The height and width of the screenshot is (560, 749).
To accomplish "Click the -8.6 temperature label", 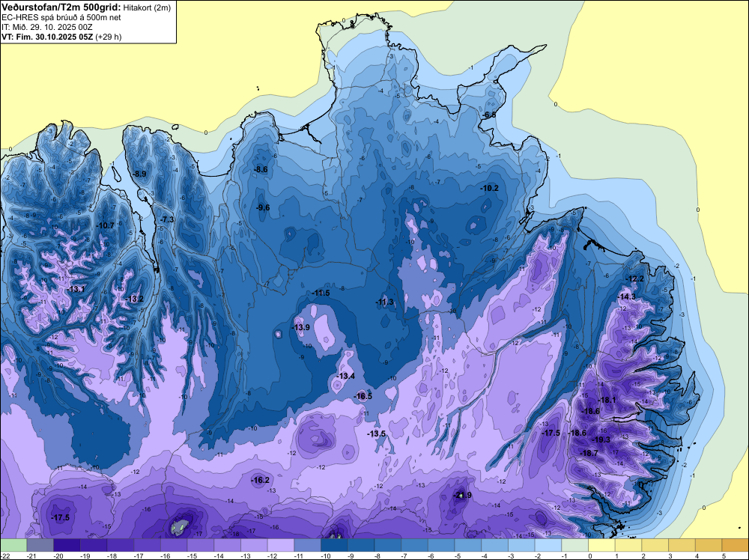I will pos(261,169).
